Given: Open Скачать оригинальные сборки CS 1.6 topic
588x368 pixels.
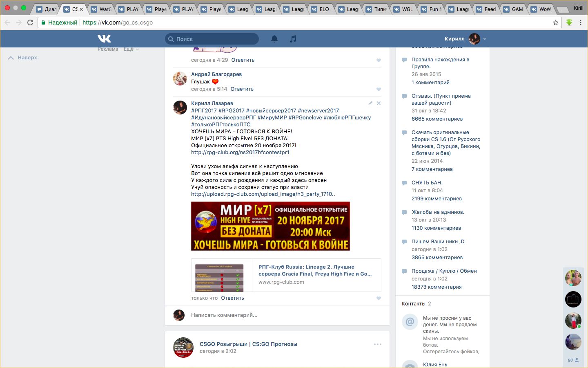Looking at the screenshot, I should point(446,143).
